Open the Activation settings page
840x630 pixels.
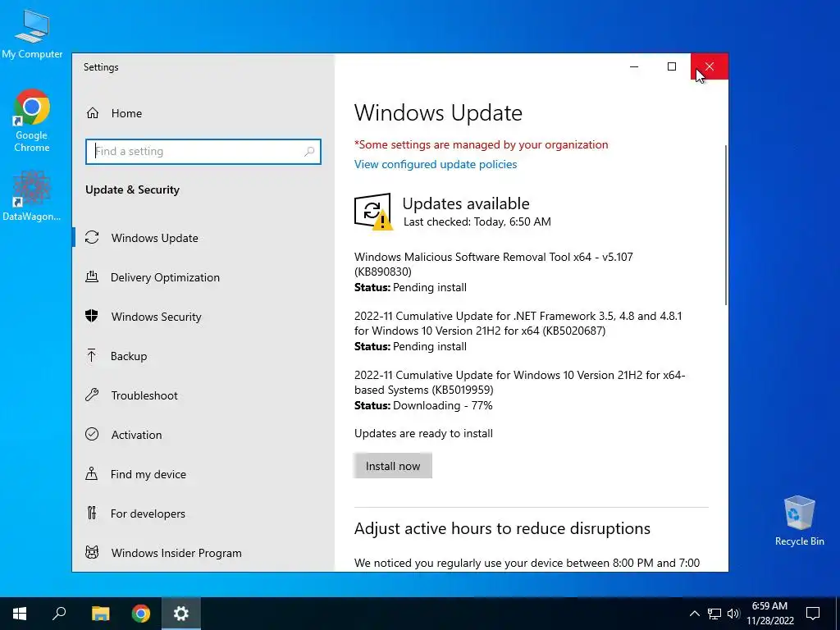coord(203,435)
